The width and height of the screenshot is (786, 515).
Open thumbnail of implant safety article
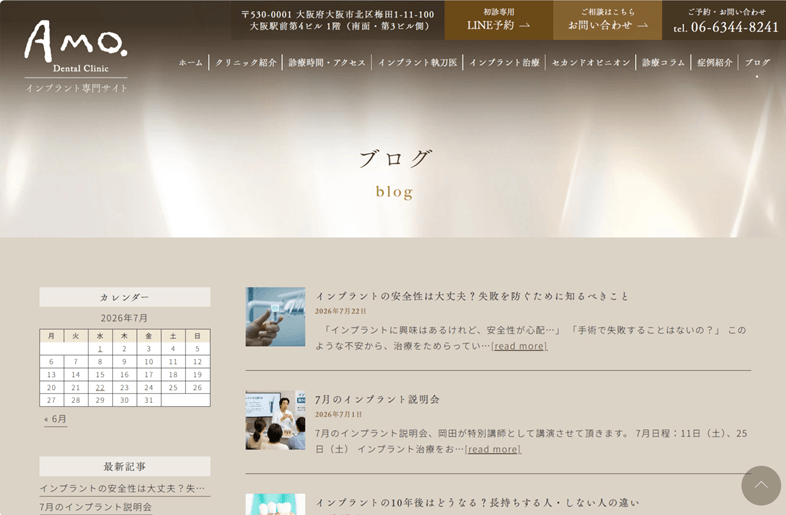coord(275,316)
